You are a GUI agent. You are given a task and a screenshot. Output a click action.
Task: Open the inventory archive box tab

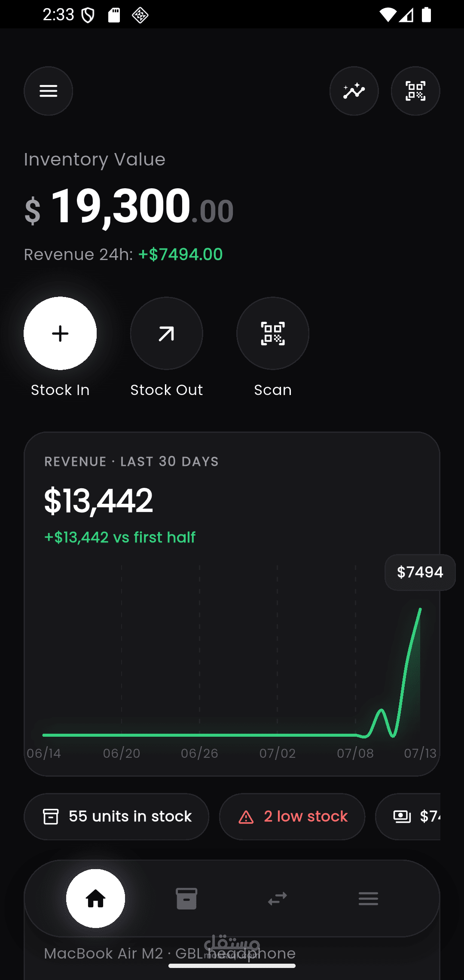point(186,898)
